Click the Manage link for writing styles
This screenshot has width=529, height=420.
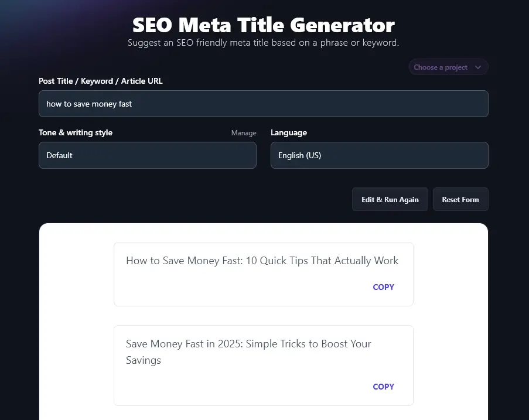[244, 133]
